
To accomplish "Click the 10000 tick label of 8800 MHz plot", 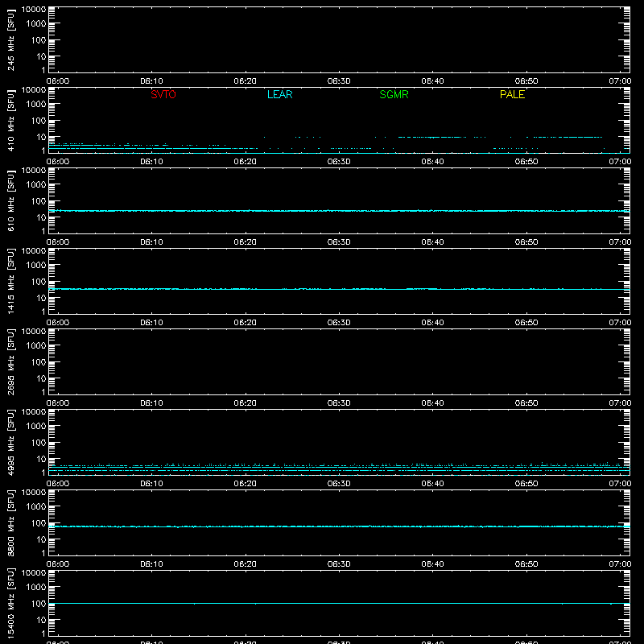I will (34, 493).
